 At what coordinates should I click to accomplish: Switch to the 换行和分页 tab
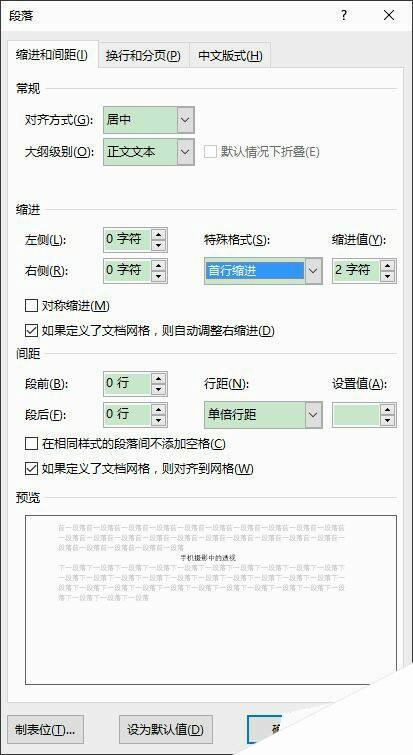[143, 56]
